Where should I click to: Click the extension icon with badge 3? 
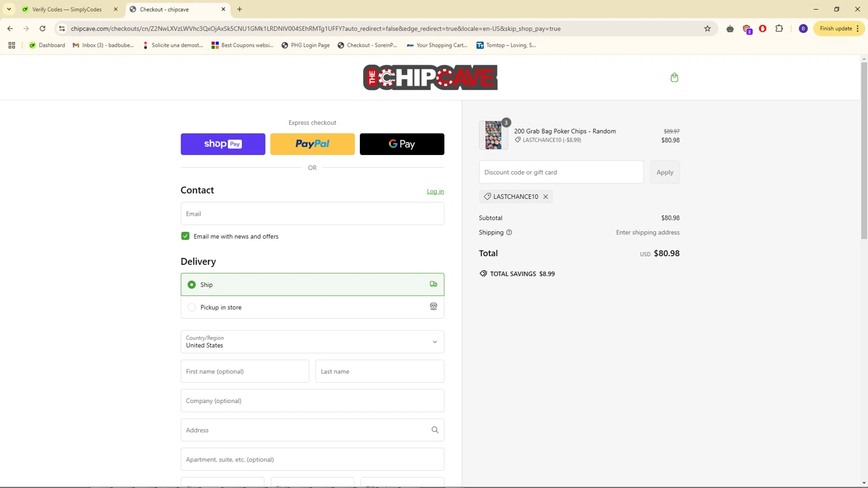pos(747,29)
